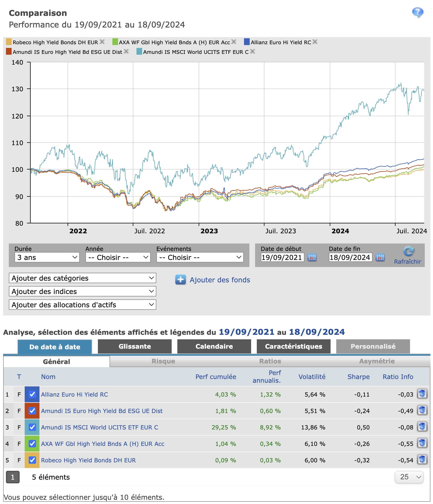Remove AXA WF Gbl High Yield from legend
This screenshot has height=504, width=433.
point(234,42)
